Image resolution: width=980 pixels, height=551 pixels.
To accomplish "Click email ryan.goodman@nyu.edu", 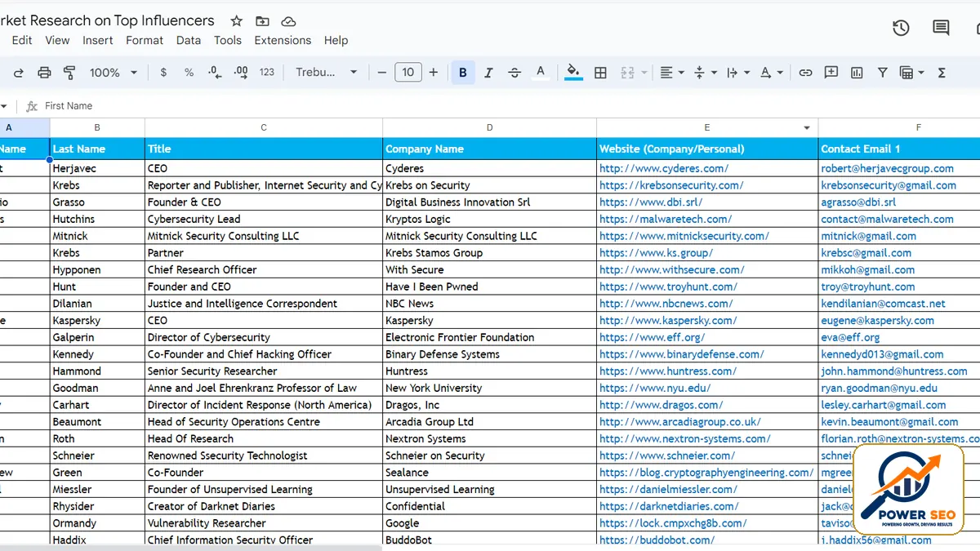I will pos(879,389).
